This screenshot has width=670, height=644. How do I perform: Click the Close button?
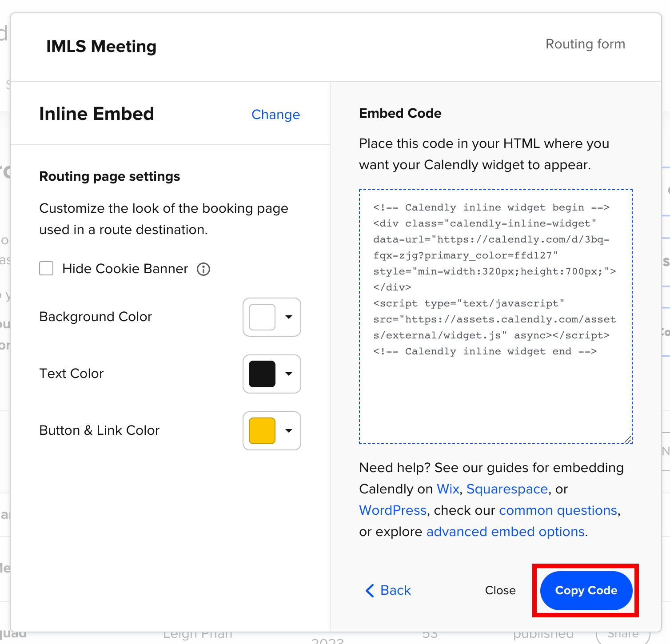tap(500, 590)
